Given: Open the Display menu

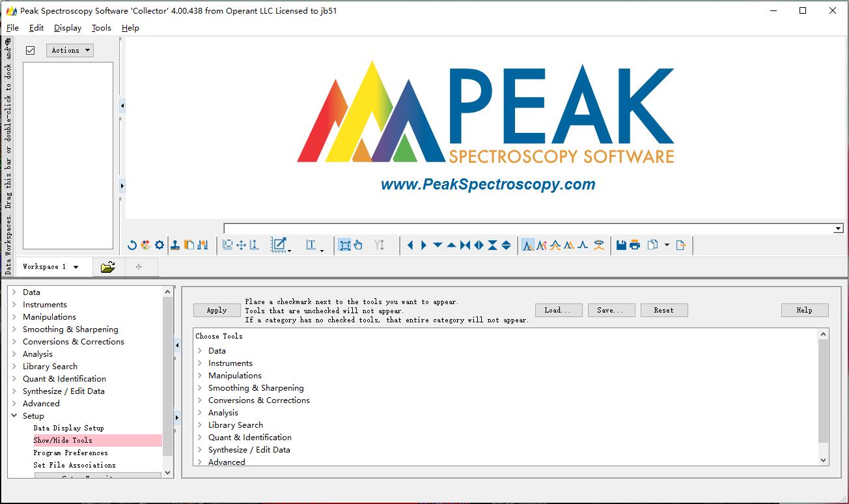Looking at the screenshot, I should (68, 28).
